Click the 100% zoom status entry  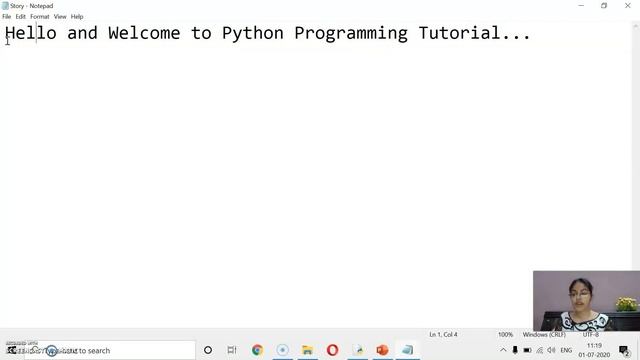coord(505,334)
